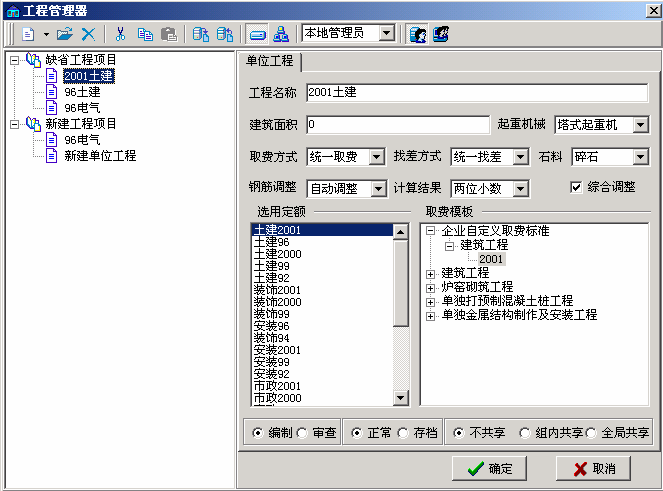Click the quota list scrollbar thumb
The image size is (663, 491).
coord(400,283)
